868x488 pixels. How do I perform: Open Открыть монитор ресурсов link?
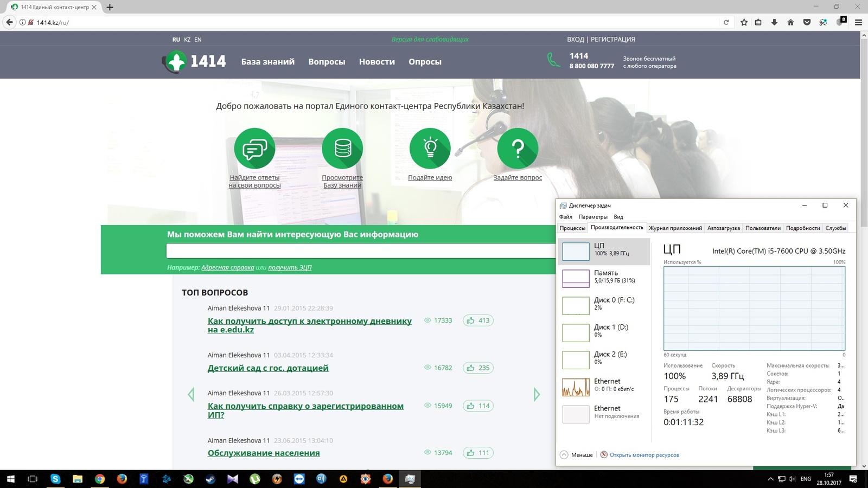[644, 455]
